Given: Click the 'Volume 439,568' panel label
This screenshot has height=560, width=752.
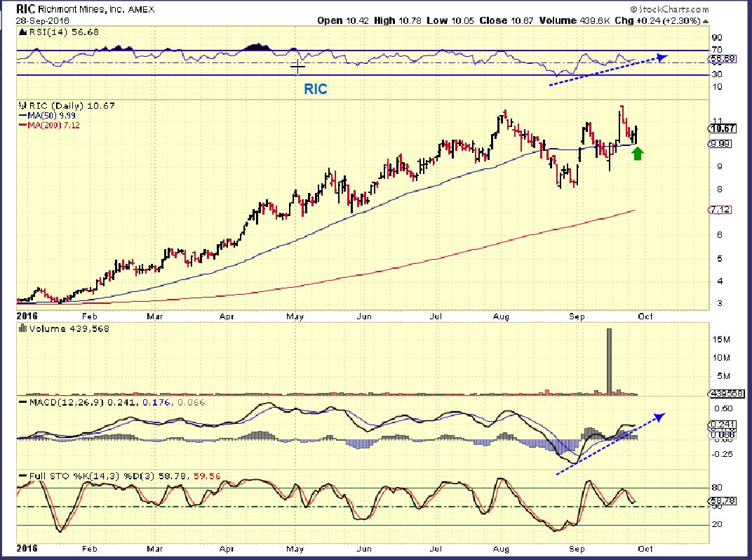Looking at the screenshot, I should 69,328.
